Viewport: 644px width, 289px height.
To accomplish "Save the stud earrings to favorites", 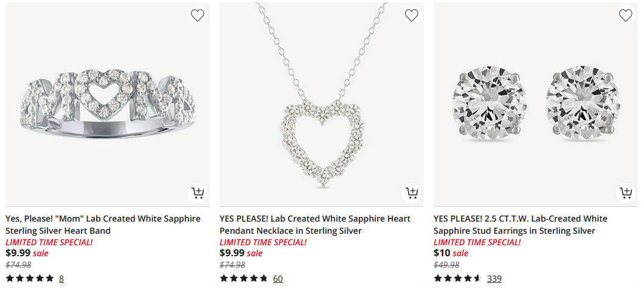I will click(626, 15).
